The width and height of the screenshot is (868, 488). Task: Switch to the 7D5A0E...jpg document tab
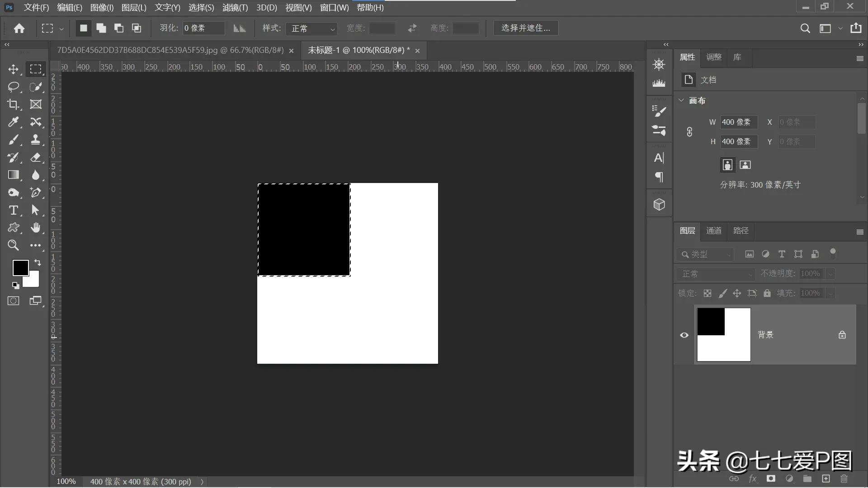coord(170,50)
